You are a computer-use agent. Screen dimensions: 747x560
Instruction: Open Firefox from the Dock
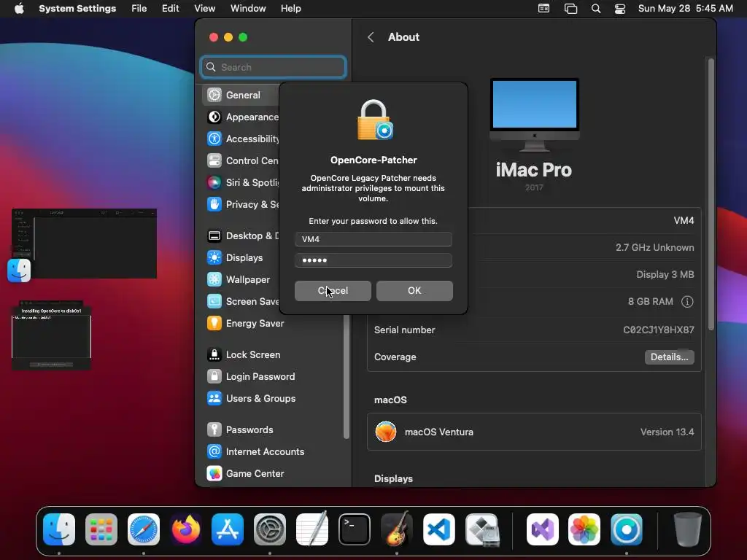point(186,529)
